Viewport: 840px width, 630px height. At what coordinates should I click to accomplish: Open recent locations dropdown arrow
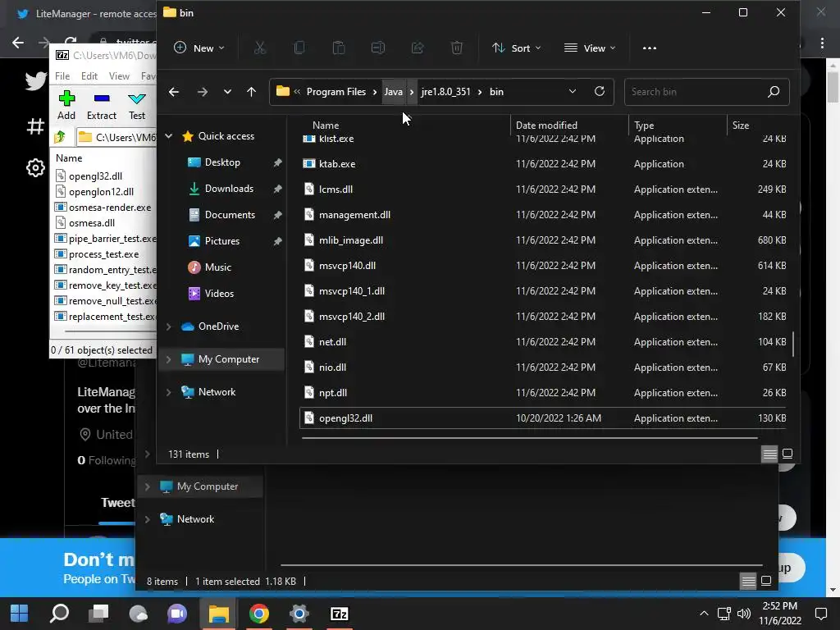[x=227, y=92]
